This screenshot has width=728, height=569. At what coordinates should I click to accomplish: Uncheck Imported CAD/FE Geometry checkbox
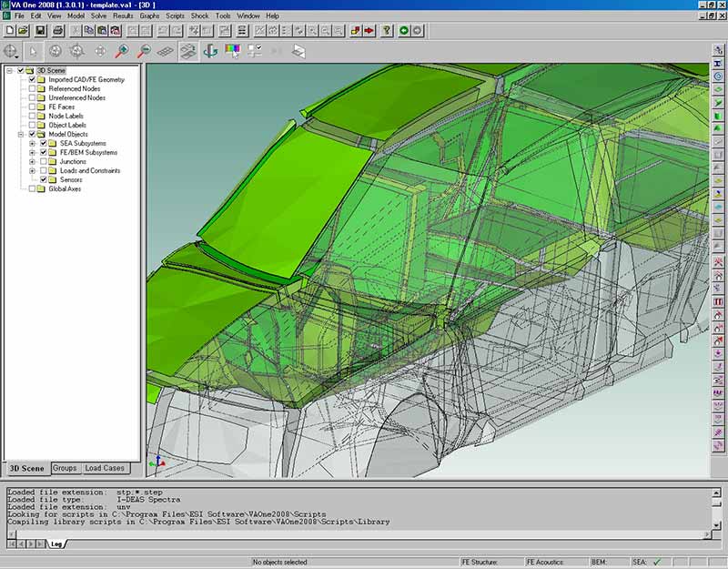point(32,79)
